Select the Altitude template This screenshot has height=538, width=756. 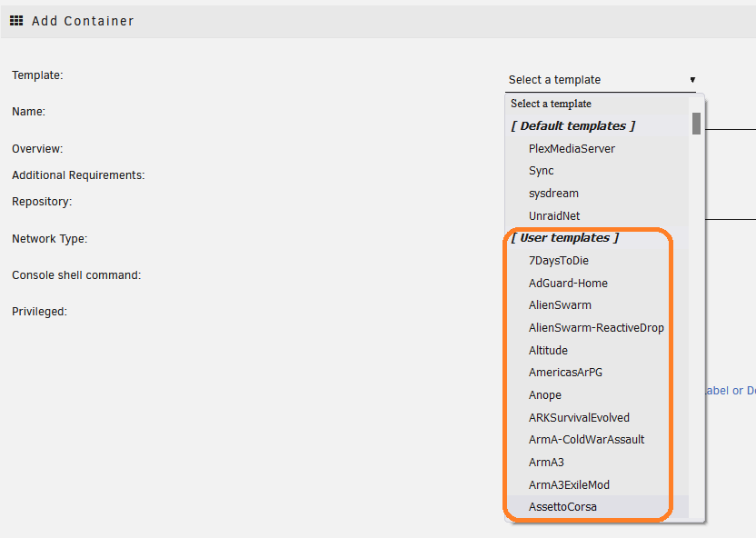[597, 351]
